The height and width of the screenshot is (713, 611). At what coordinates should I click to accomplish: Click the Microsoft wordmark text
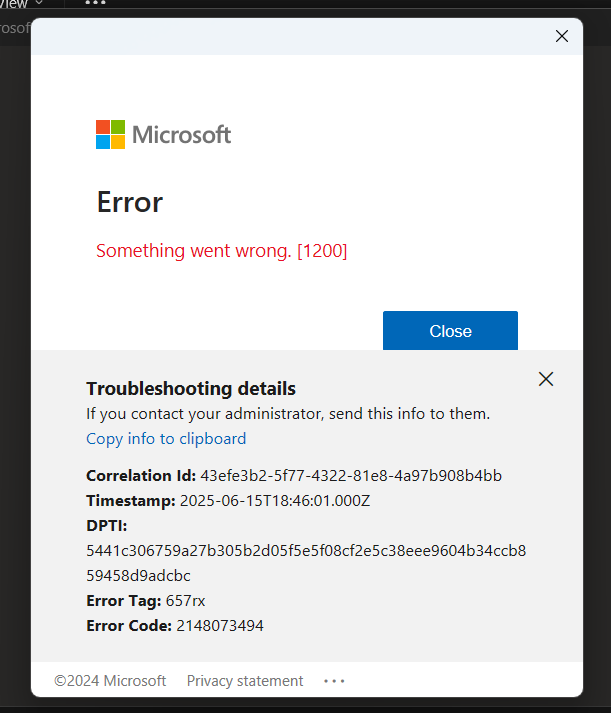[x=182, y=134]
